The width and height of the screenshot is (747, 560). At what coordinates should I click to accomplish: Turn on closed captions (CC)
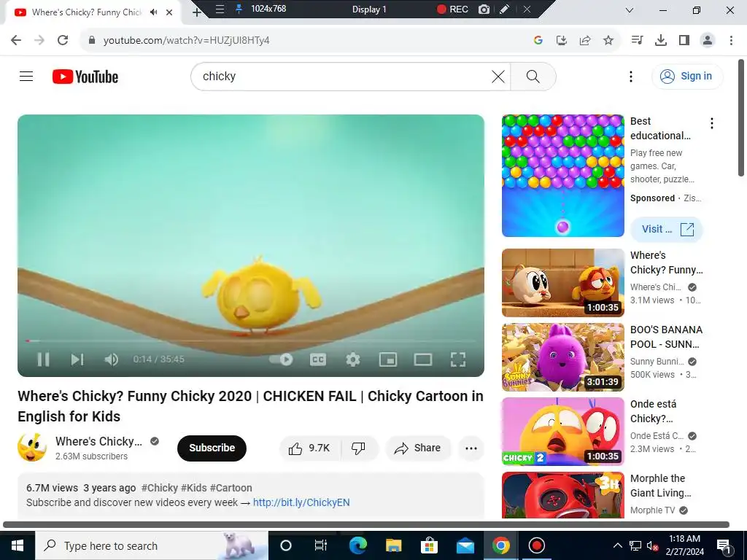318,359
